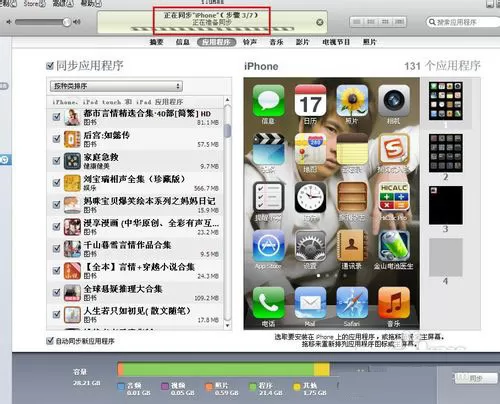
Task: Click the yellow Notes app icon
Action: point(352,149)
